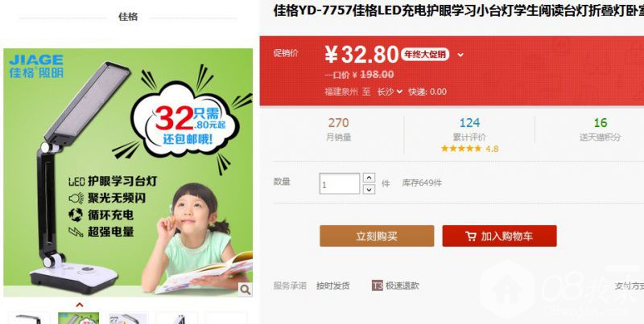Click the red up arrow above the thumbnails

[x=80, y=305]
